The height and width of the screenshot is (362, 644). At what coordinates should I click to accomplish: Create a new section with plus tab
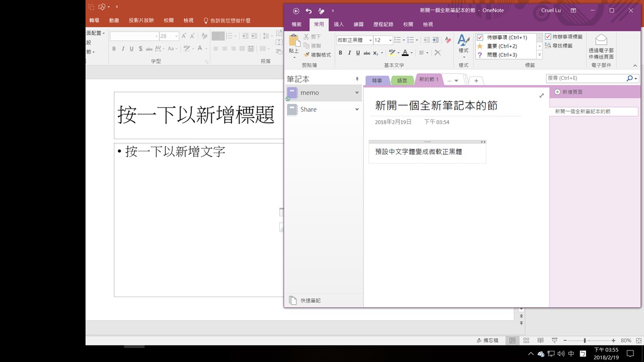pyautogui.click(x=476, y=80)
